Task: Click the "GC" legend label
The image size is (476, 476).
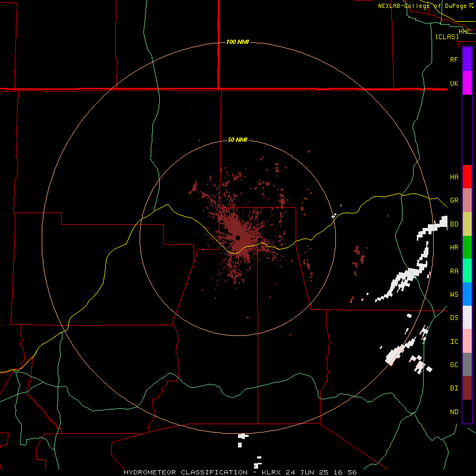Action: coord(454,365)
